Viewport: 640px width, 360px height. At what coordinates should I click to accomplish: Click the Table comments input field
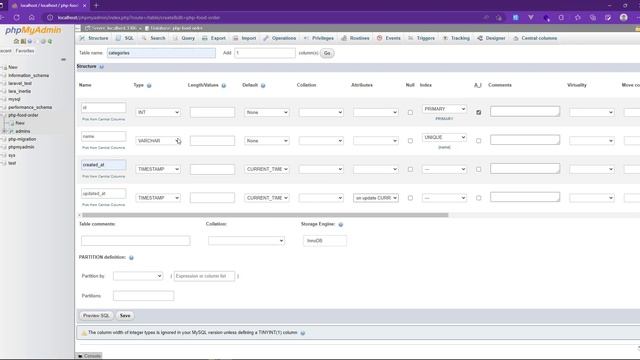136,241
